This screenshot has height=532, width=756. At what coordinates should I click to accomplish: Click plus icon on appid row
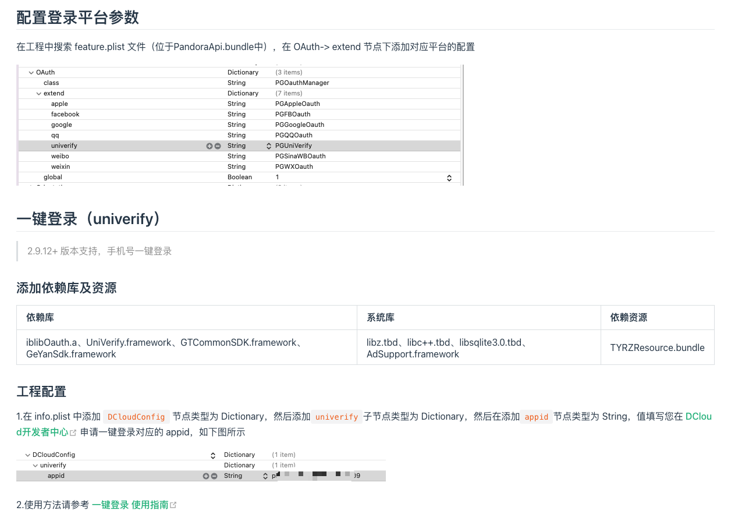point(205,476)
